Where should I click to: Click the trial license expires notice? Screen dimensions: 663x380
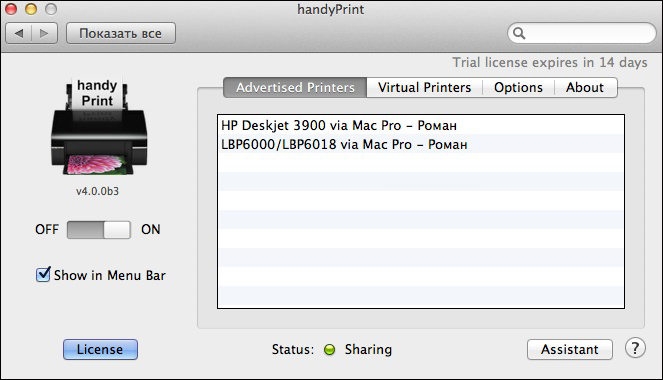[x=550, y=63]
